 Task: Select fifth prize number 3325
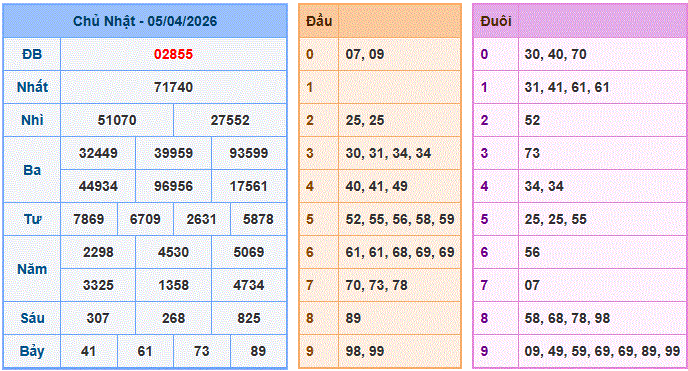point(98,285)
